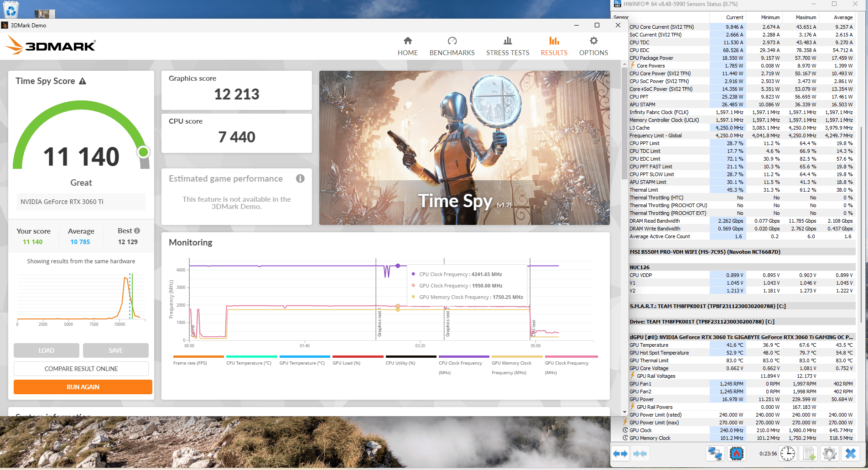Switch to STRESS TESTS in 3DMark
Image resolution: width=868 pixels, height=470 pixels.
(x=508, y=47)
